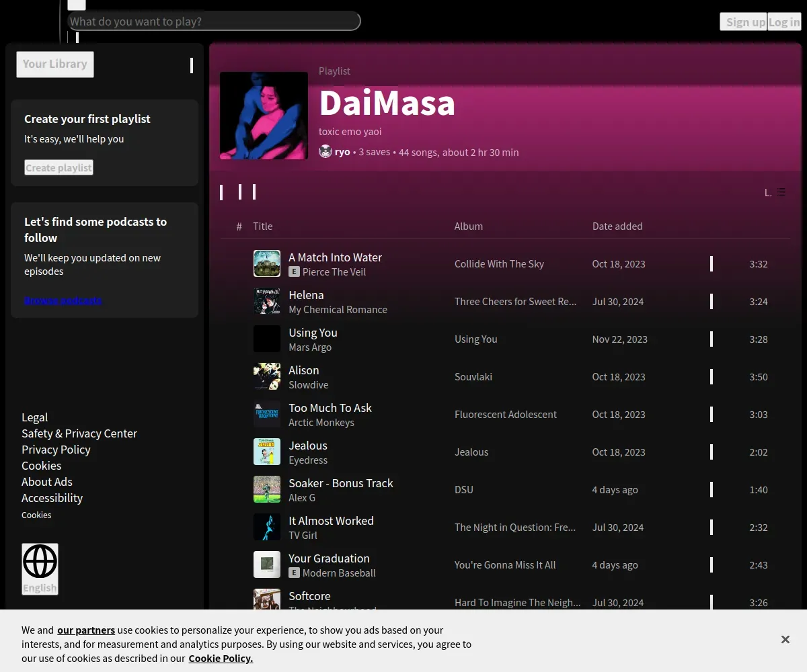807x672 pixels.
Task: Click the black Using You album art
Action: point(267,339)
